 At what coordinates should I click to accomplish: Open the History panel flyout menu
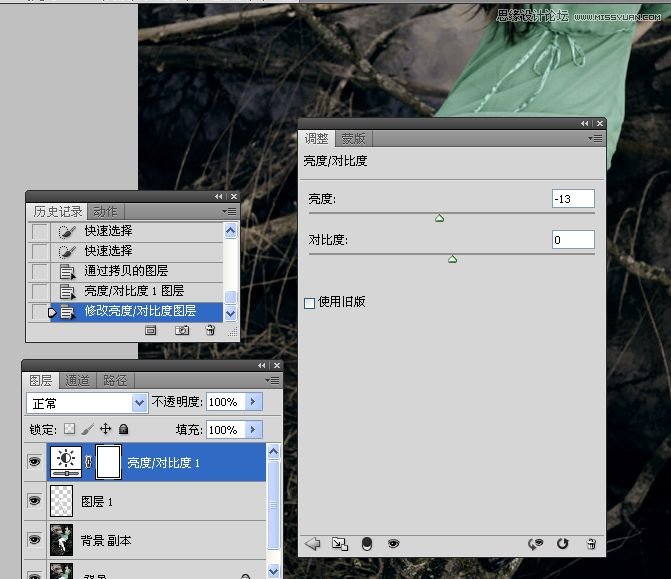[229, 211]
